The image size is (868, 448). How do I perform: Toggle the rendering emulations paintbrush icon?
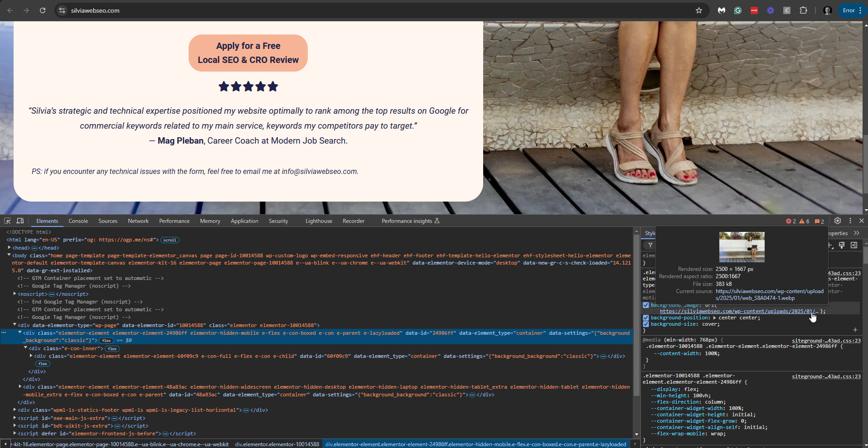tap(842, 245)
